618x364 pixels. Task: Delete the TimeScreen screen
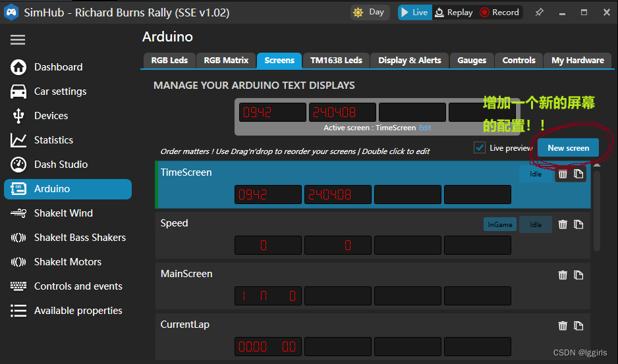pyautogui.click(x=563, y=174)
